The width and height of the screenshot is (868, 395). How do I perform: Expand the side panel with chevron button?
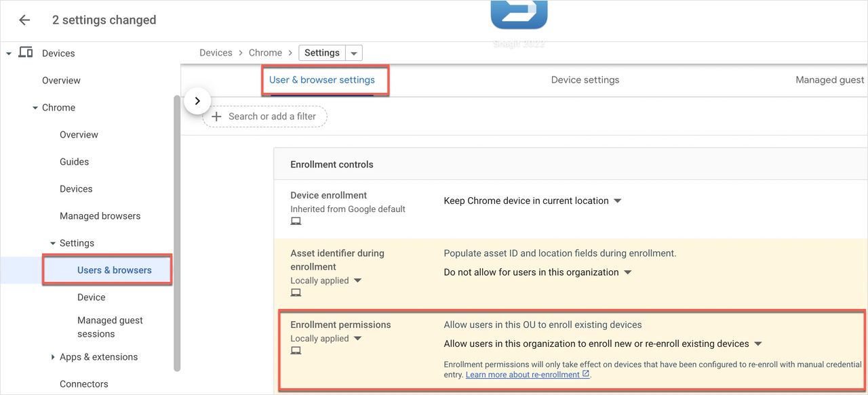197,101
